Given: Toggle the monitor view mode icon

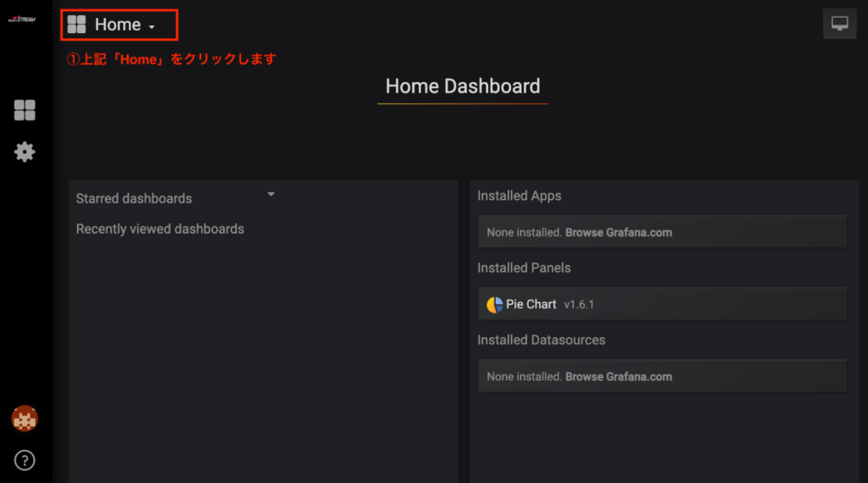Looking at the screenshot, I should [839, 24].
